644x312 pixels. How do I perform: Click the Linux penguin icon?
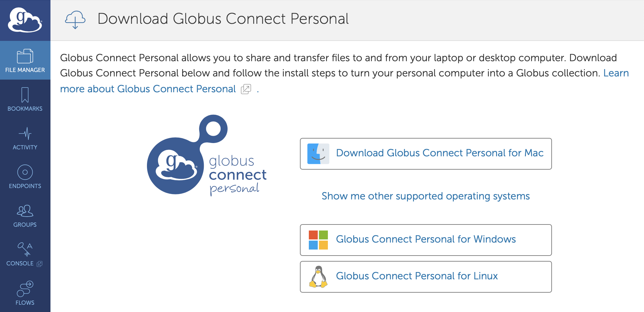[318, 277]
